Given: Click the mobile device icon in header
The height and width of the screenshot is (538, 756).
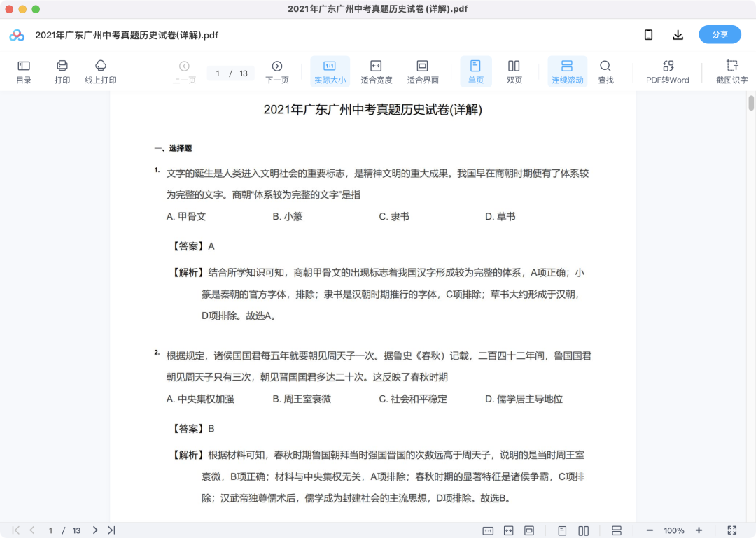Looking at the screenshot, I should pyautogui.click(x=648, y=35).
